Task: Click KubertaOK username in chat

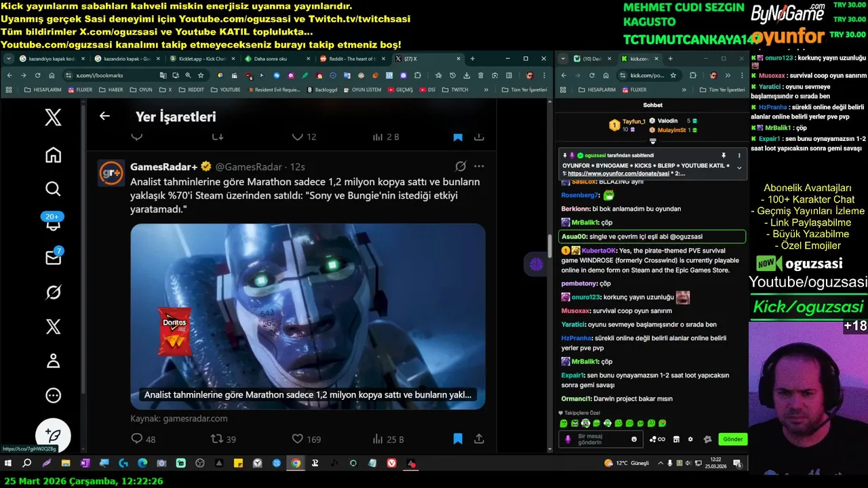Action: (598, 250)
